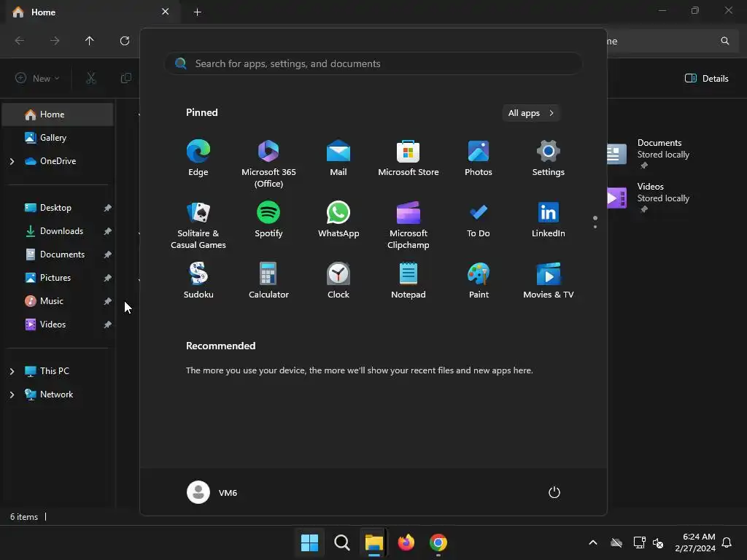This screenshot has width=747, height=560.
Task: Show hidden system tray icons
Action: 593,542
